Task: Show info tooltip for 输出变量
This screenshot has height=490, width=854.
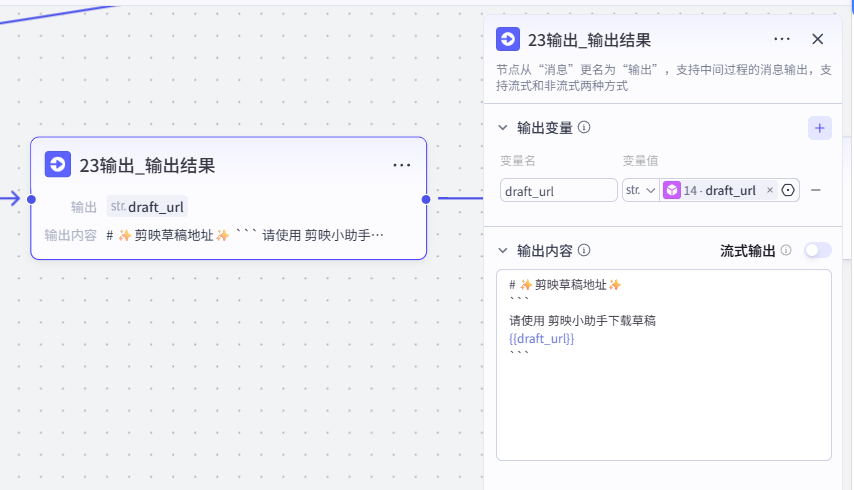Action: [x=584, y=127]
